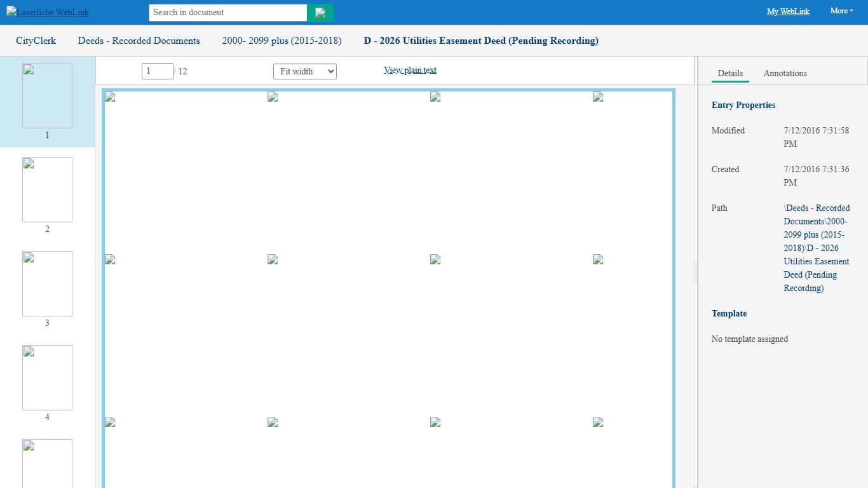
Task: Click the top-left document page image tile
Action: (x=110, y=97)
